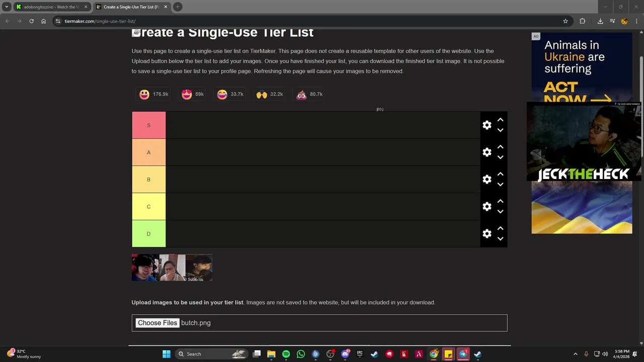Open settings gear for the B tier
The image size is (644, 362).
click(x=487, y=179)
